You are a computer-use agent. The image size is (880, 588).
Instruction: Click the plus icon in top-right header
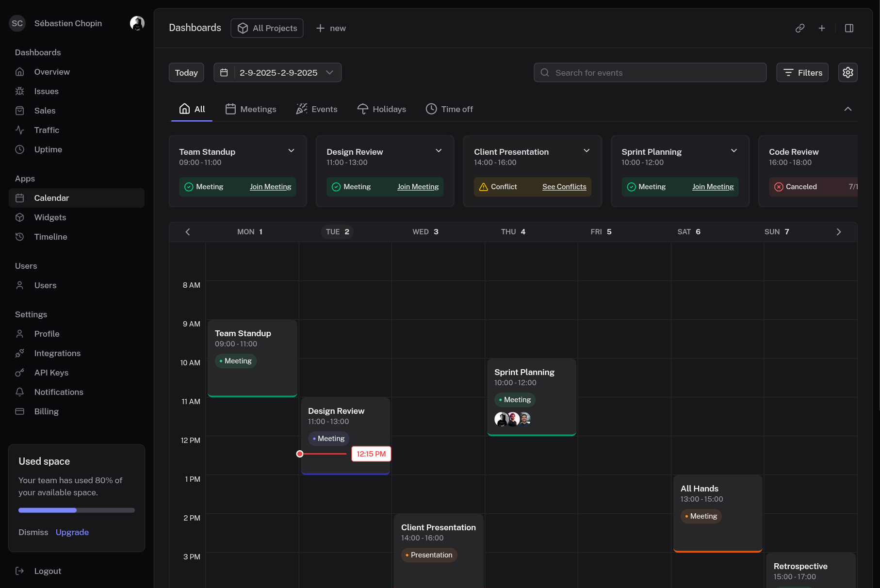[822, 28]
